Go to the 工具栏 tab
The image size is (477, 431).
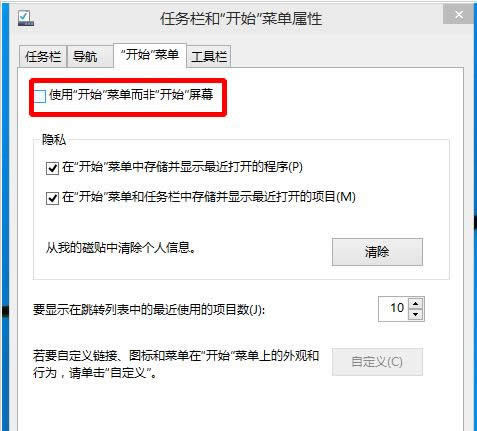(209, 56)
